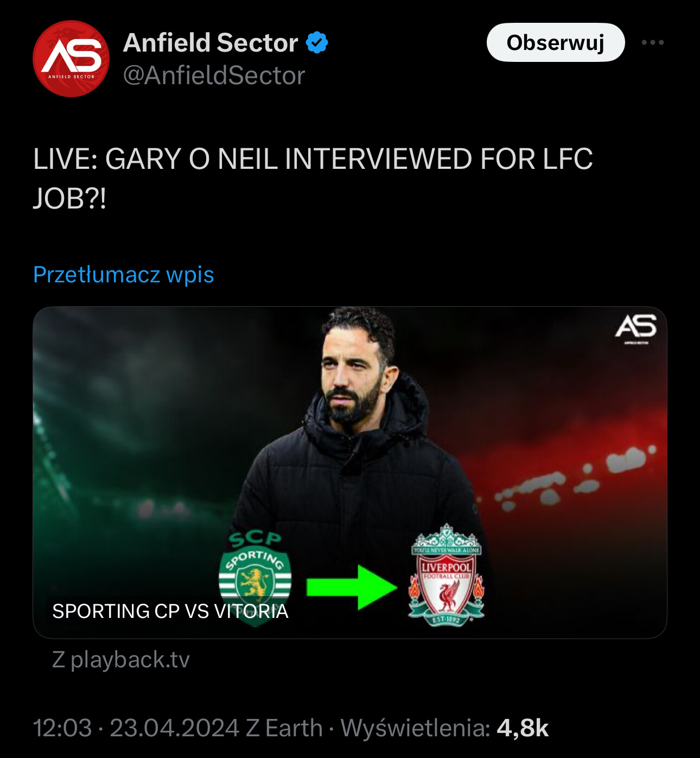Click the LIVE: GARY O NEIL tweet text
The width and height of the screenshot is (700, 758).
[313, 179]
